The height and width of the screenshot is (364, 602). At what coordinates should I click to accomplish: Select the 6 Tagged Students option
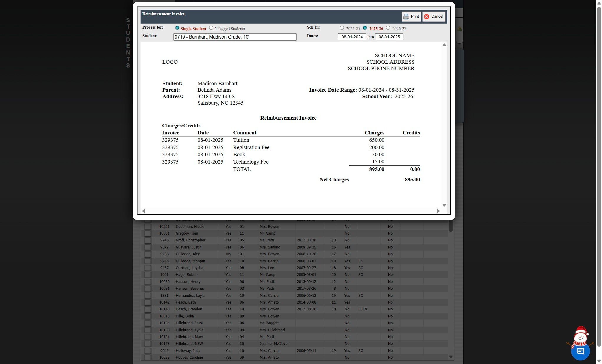[211, 28]
